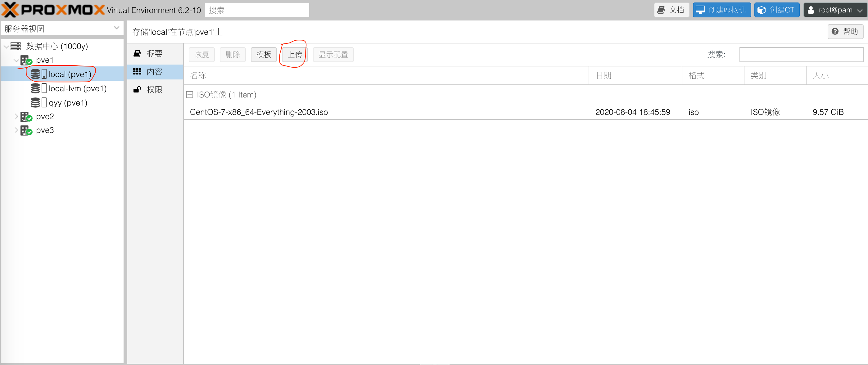Select the local (pve1) tree label
Screen dimensions: 868x365
70,74
